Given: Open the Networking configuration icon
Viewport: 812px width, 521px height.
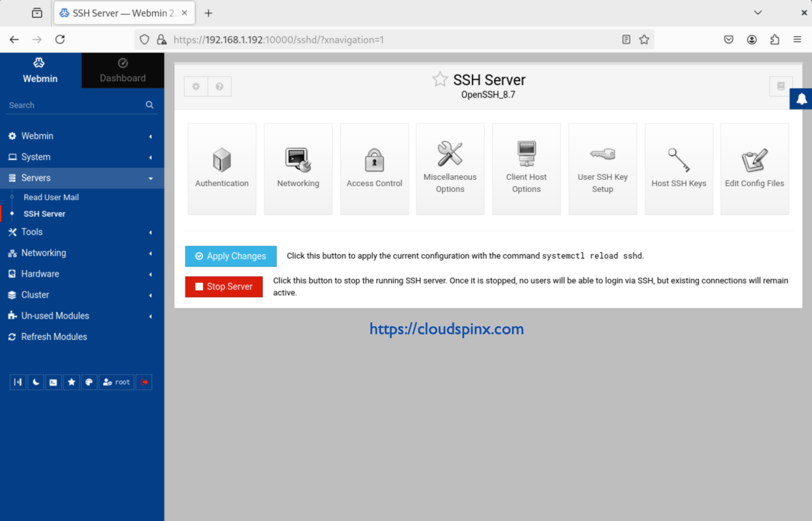Looking at the screenshot, I should click(x=298, y=168).
